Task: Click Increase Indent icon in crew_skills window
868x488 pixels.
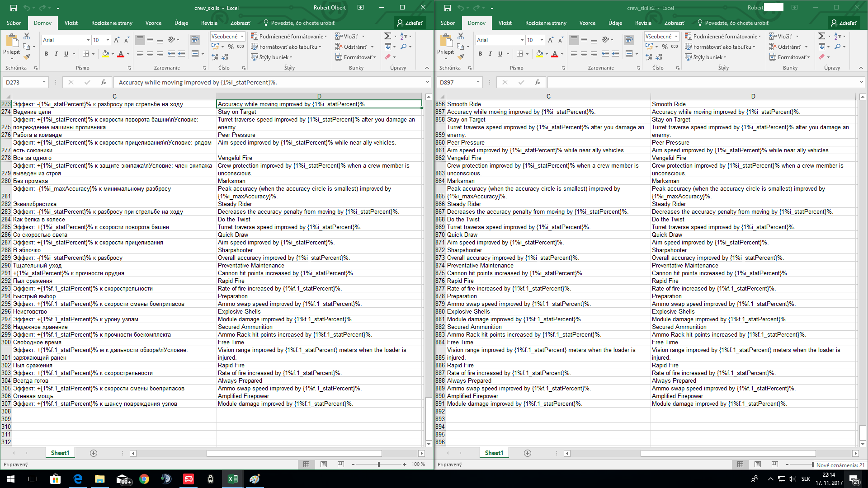Action: (x=181, y=54)
